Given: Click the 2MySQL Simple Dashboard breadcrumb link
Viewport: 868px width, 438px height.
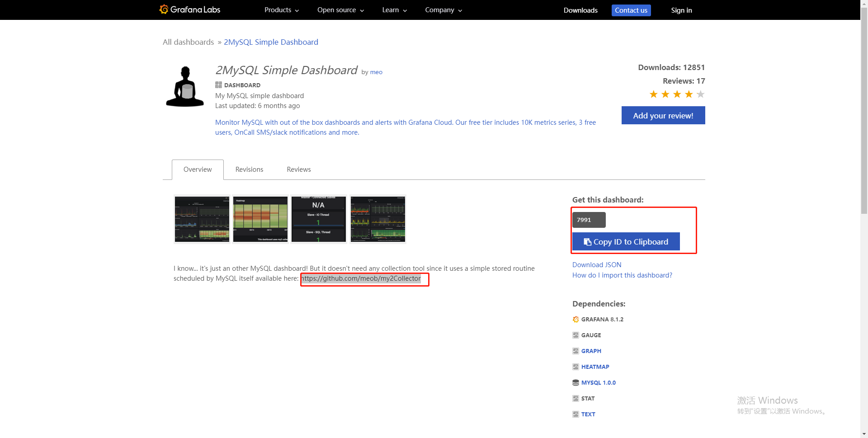Looking at the screenshot, I should (x=271, y=42).
